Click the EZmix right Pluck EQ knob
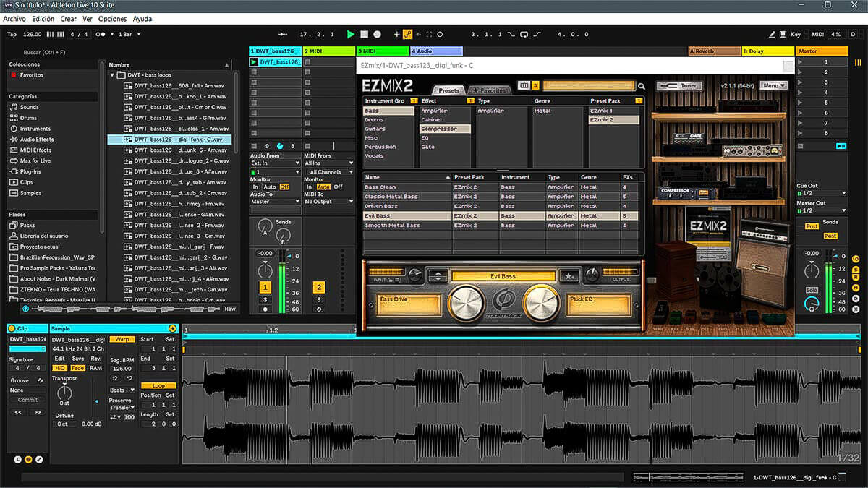 coord(541,304)
